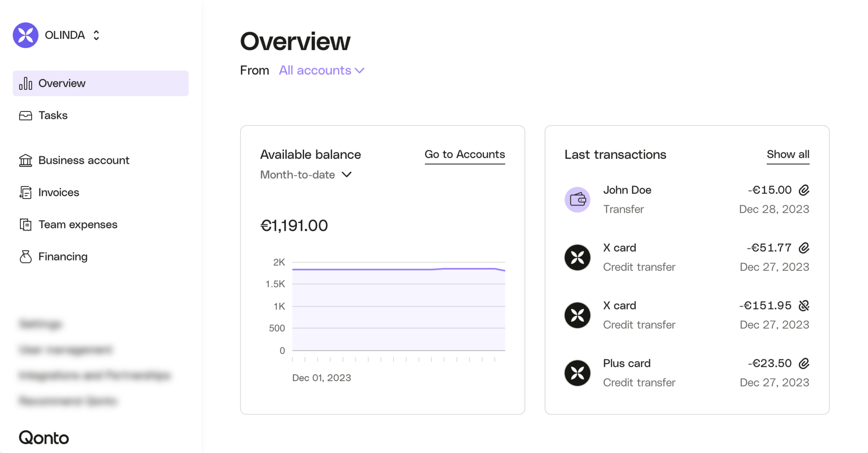Image resolution: width=868 pixels, height=453 pixels.
Task: Click the John Doe wallet transfer icon
Action: click(x=577, y=199)
